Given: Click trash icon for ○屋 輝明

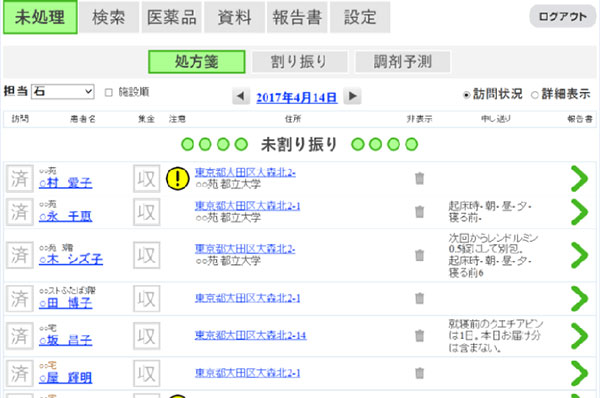Looking at the screenshot, I should point(420,373).
